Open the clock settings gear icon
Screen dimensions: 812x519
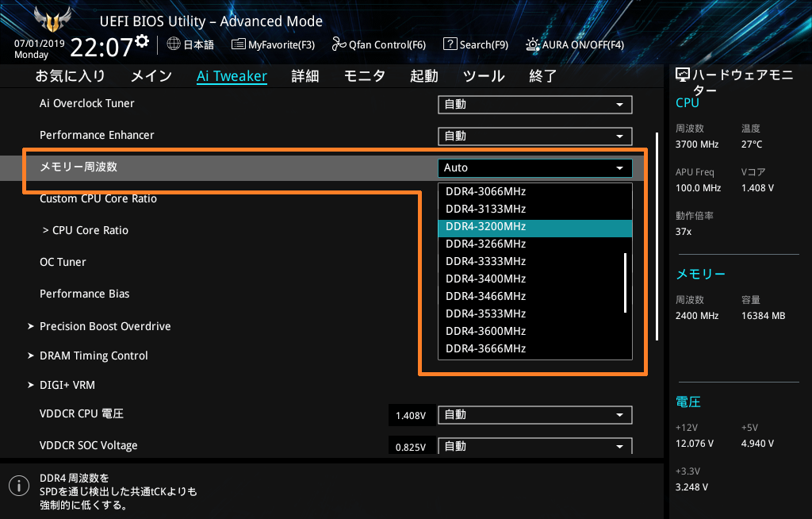click(142, 41)
